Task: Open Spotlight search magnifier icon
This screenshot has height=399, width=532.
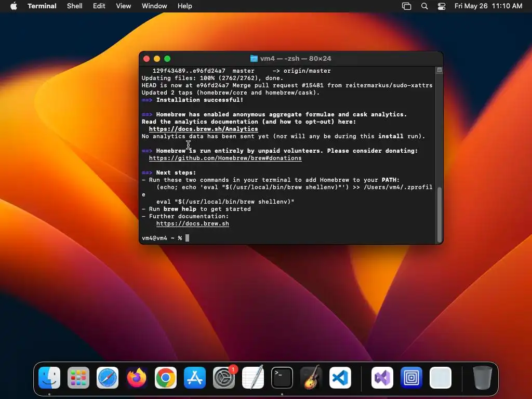Action: 424,6
